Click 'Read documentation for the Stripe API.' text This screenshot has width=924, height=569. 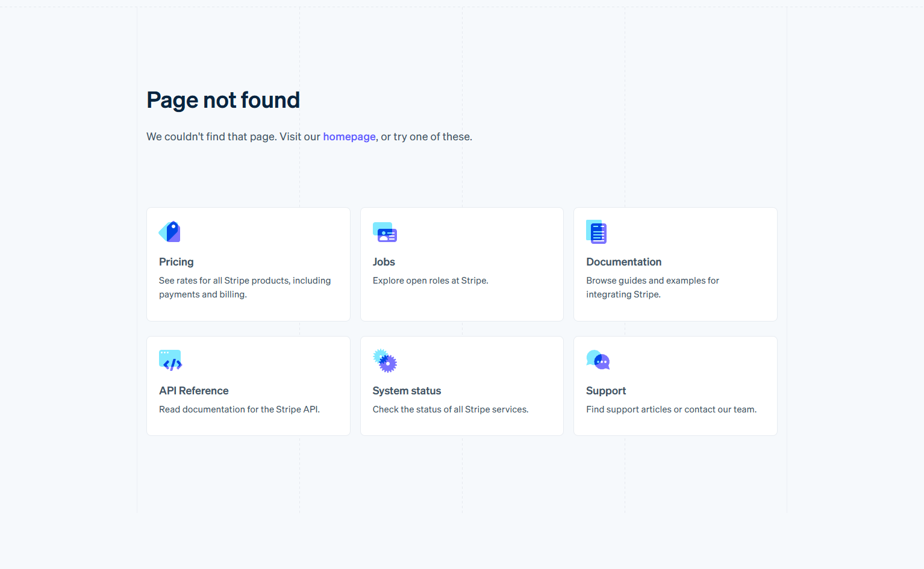pos(240,409)
